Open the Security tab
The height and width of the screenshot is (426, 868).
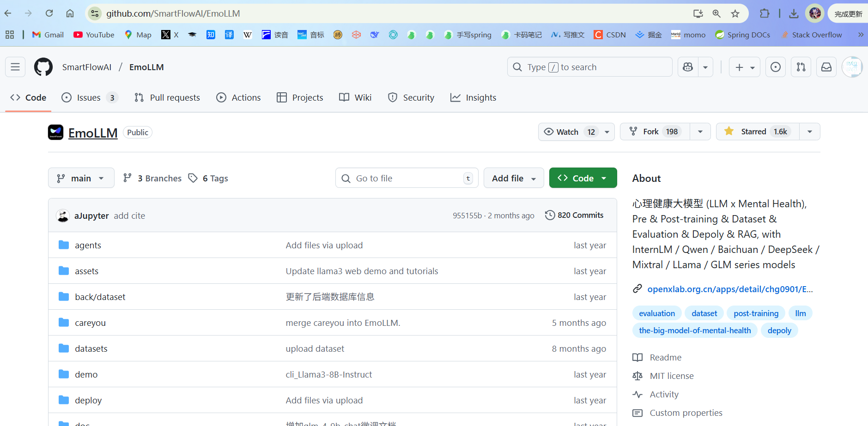pyautogui.click(x=411, y=97)
